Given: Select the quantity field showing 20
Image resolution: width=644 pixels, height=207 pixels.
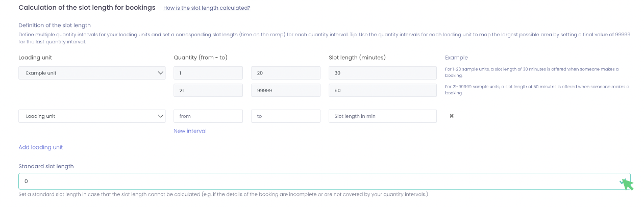Looking at the screenshot, I should coord(285,73).
